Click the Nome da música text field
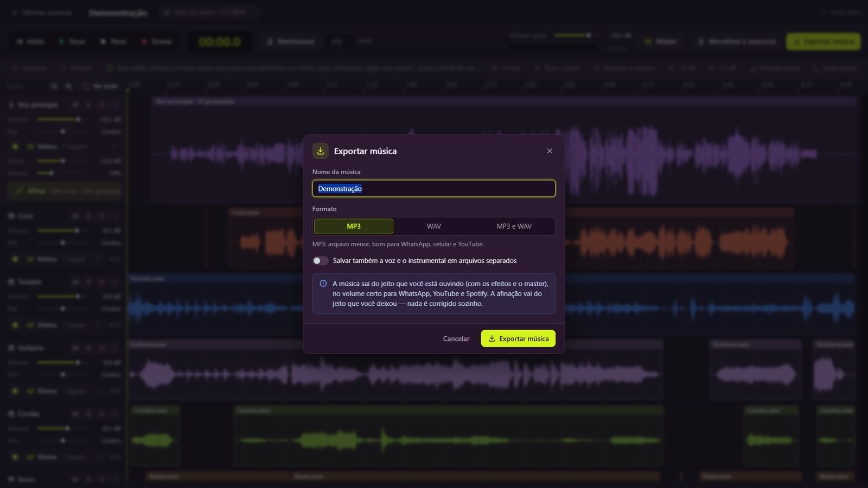Screen dimensions: 868x488 point(433,189)
